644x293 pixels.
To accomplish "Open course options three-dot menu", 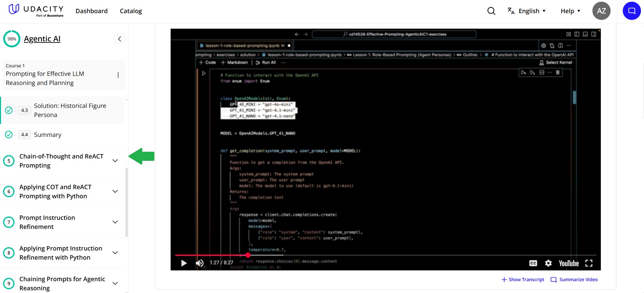I will 118,75.
